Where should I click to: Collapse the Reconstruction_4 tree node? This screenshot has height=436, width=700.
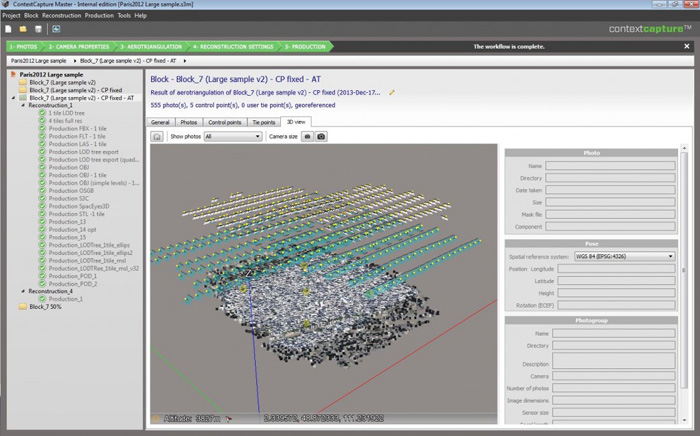click(x=23, y=291)
